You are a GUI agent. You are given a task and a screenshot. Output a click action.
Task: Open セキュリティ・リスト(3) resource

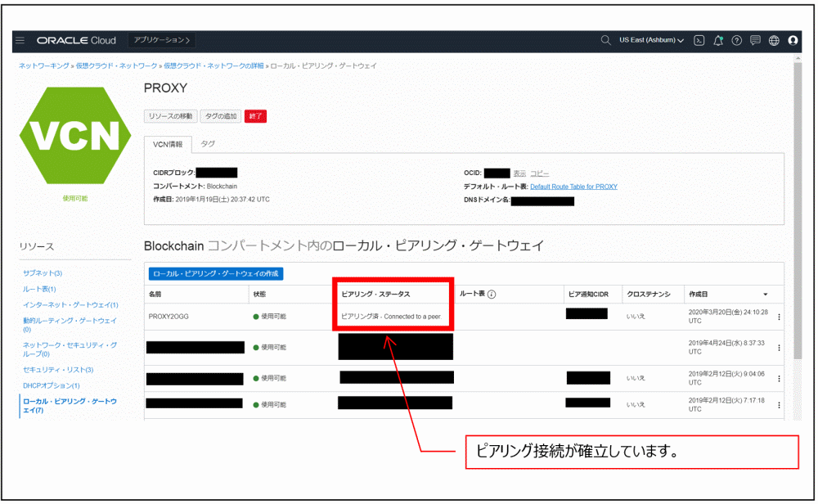pyautogui.click(x=58, y=370)
